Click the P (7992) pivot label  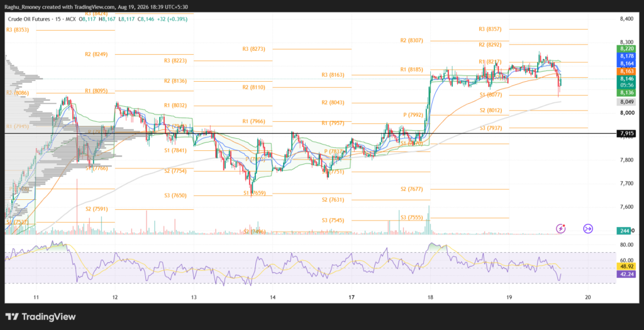coord(413,115)
